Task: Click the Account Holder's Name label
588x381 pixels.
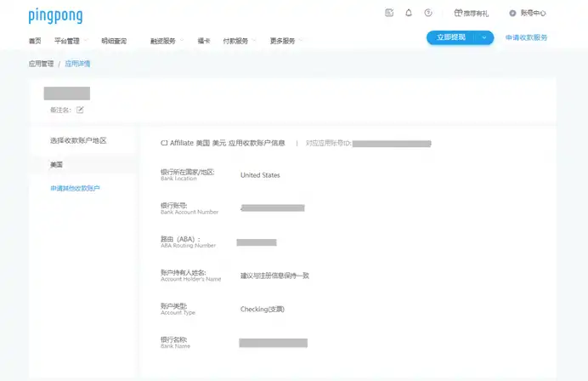Action: tap(191, 279)
